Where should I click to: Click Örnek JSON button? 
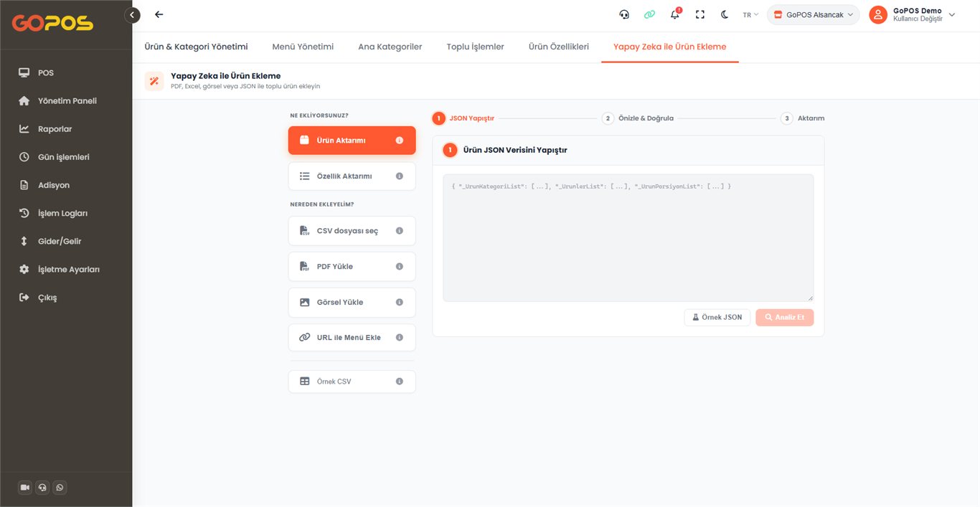pos(717,318)
